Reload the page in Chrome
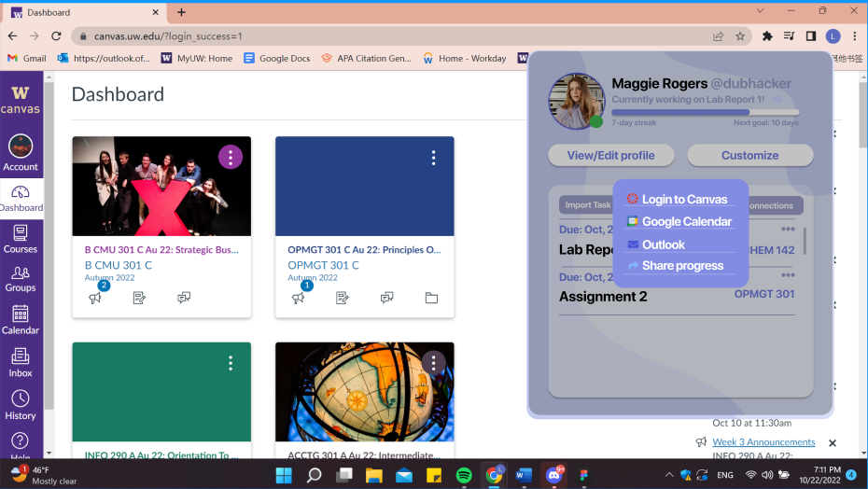The width and height of the screenshot is (868, 489). [x=56, y=36]
